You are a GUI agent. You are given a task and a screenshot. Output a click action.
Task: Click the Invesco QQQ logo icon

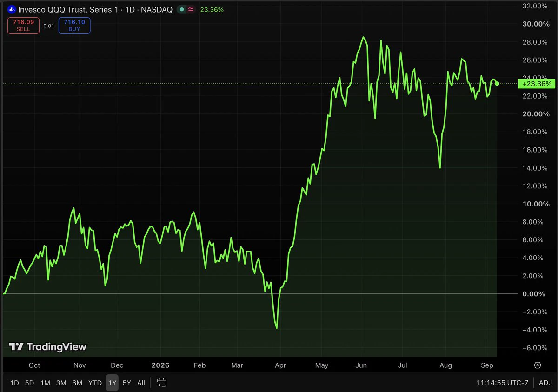tap(12, 9)
